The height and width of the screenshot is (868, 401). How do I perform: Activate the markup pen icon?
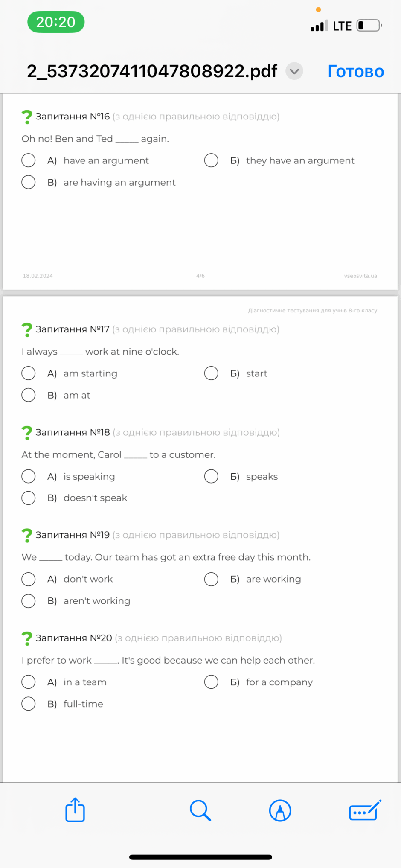pos(280,810)
